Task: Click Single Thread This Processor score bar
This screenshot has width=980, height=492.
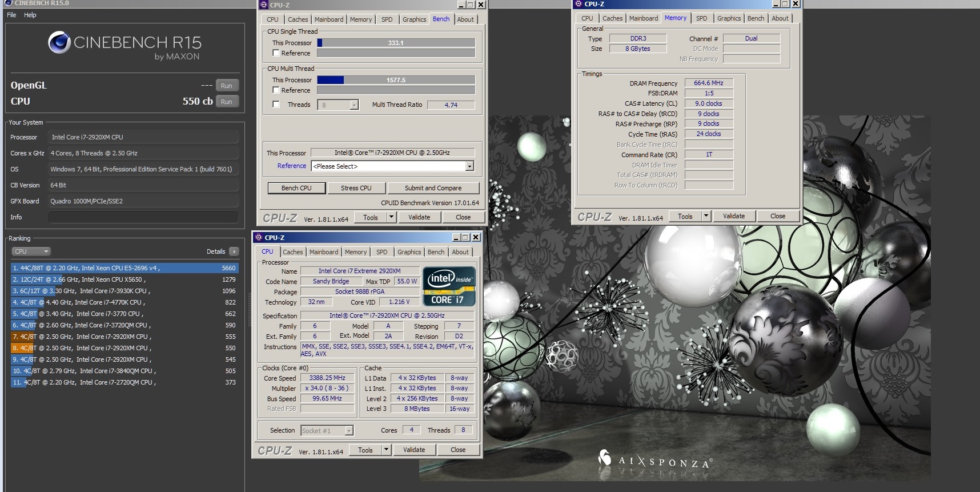Action: pyautogui.click(x=396, y=43)
